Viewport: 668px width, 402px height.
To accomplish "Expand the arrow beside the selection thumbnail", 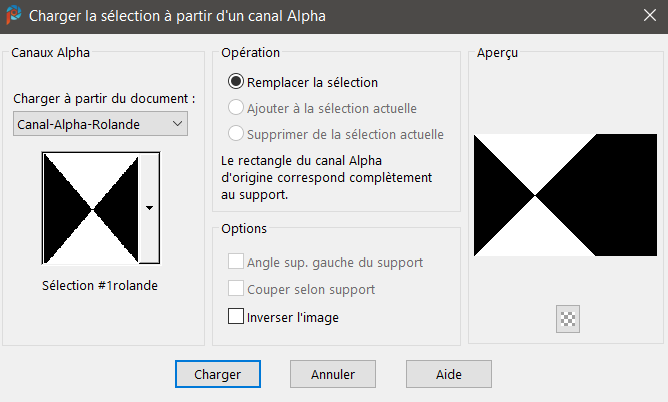I will [149, 207].
